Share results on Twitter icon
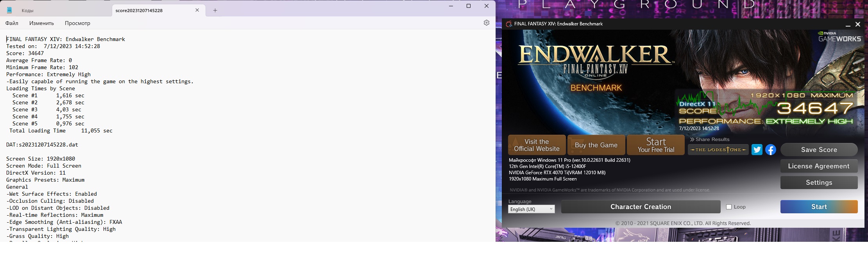The height and width of the screenshot is (259, 868). [757, 150]
